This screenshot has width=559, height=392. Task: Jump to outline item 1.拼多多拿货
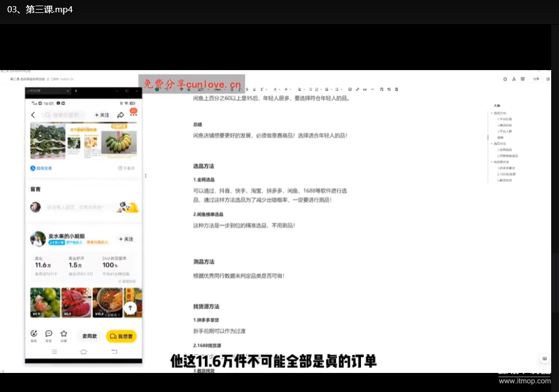[x=506, y=168]
